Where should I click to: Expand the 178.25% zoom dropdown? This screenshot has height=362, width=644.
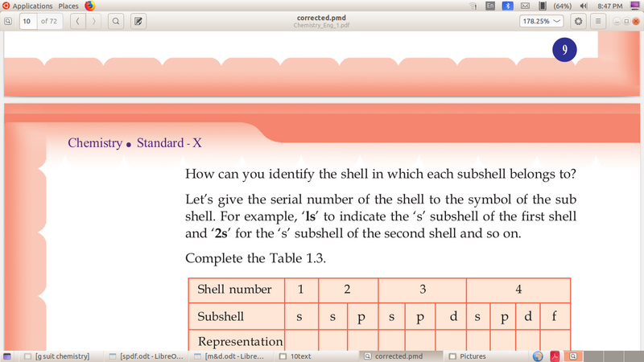pyautogui.click(x=541, y=21)
